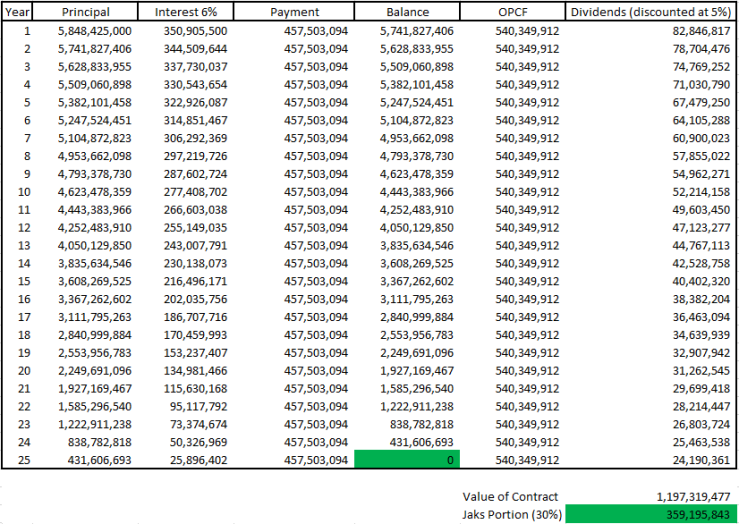Viewport: 739px width, 524px height.
Task: Select the year 1 Interest cell 350,905,500
Action: pos(193,31)
